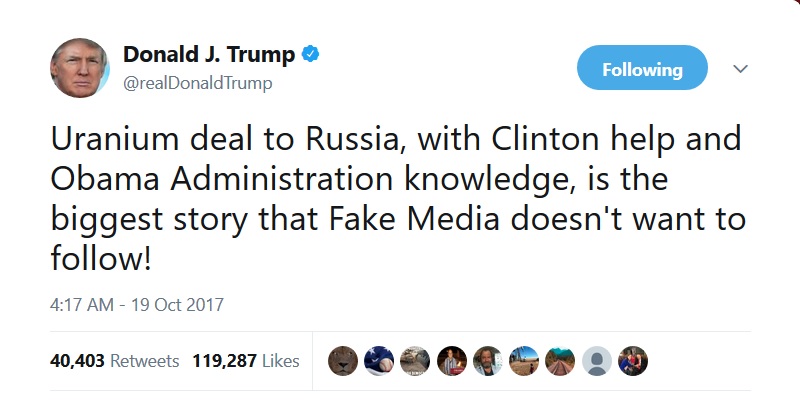Open the lion avatar among likers
The height and width of the screenshot is (420, 800).
(343, 361)
